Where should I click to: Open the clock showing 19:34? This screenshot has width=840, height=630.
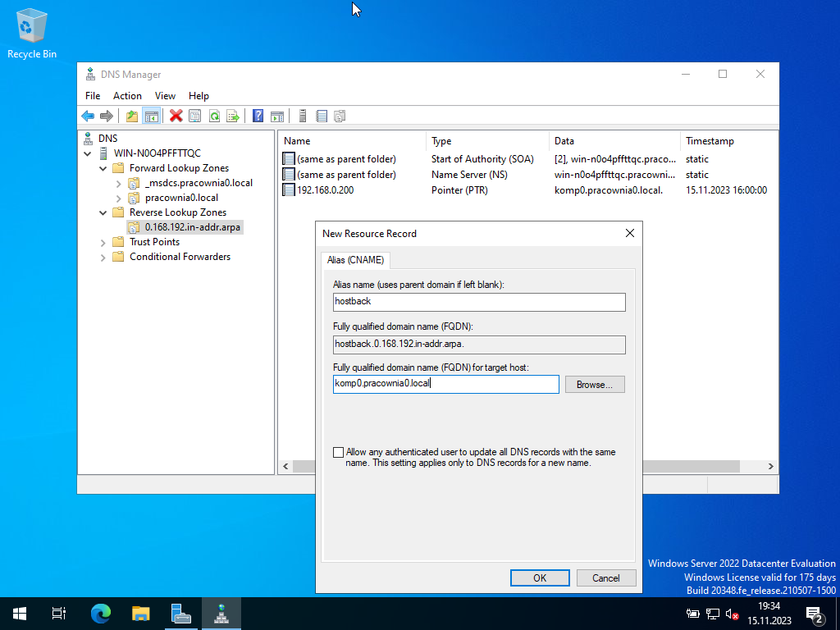click(x=769, y=614)
